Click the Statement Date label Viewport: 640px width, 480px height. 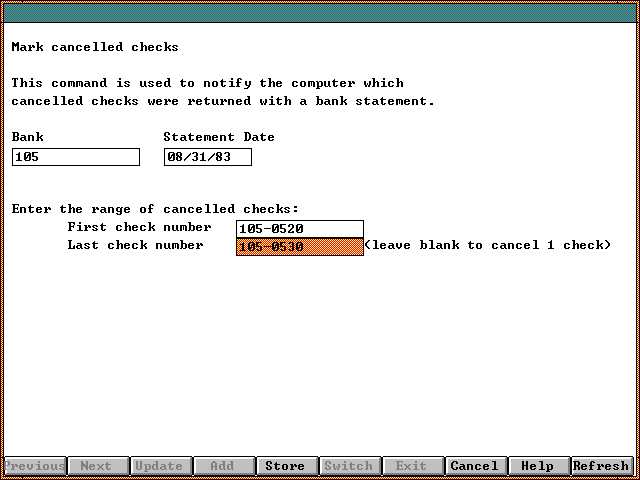point(219,137)
